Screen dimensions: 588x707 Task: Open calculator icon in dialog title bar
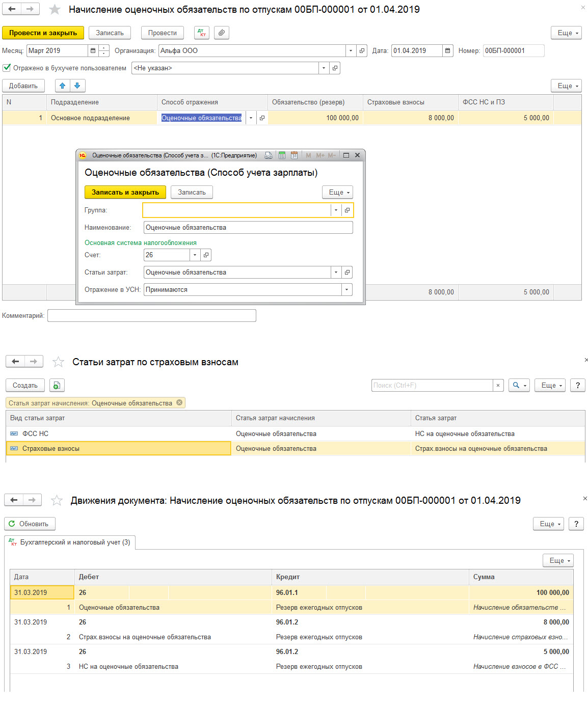282,155
